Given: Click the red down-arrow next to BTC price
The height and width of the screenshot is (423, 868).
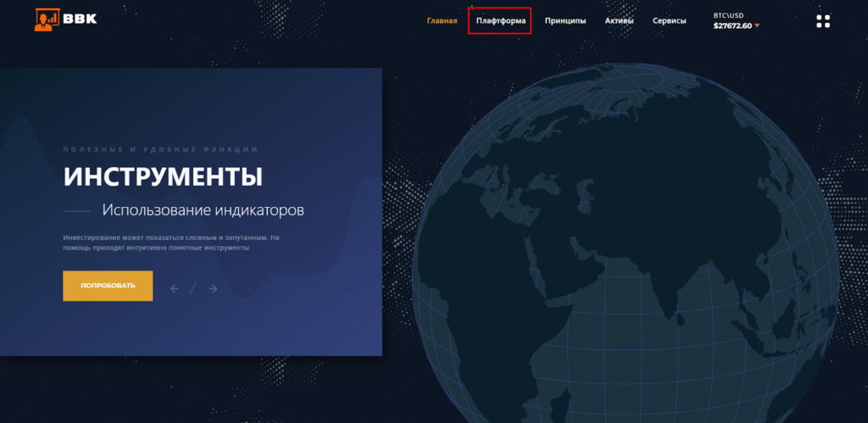Looking at the screenshot, I should 757,26.
